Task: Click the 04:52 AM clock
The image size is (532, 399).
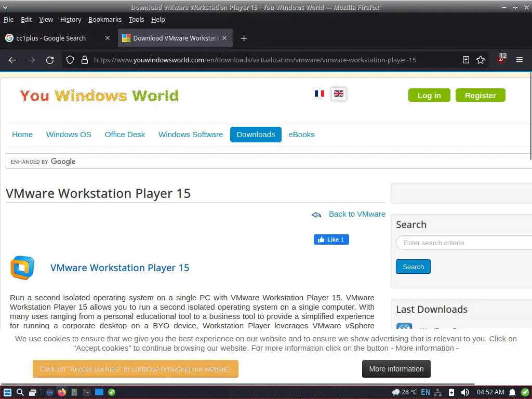Action: [490, 392]
